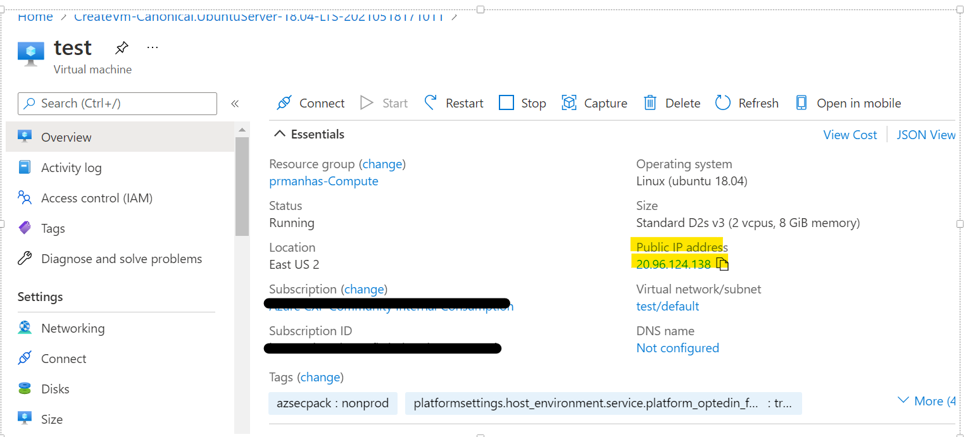Click the sidebar Connect plug icon

tap(25, 359)
